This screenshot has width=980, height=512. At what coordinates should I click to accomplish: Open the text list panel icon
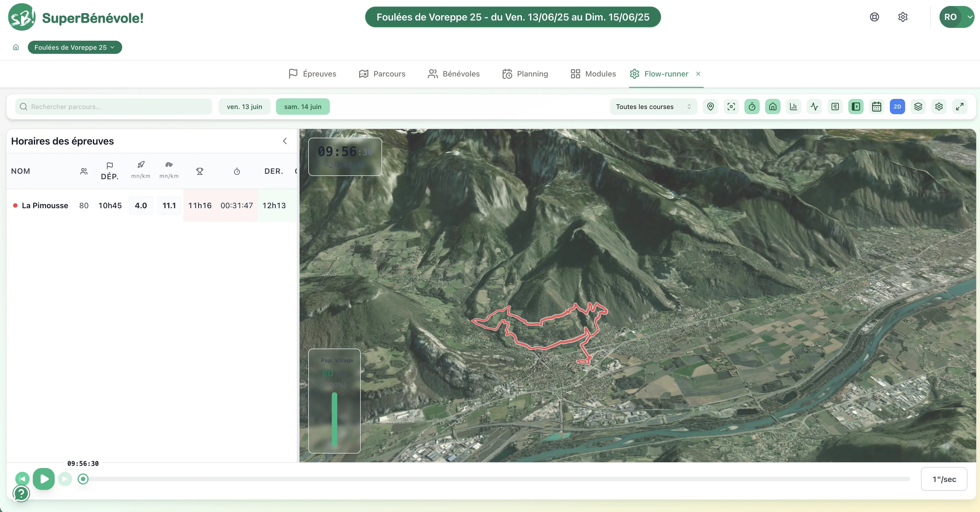pyautogui.click(x=835, y=107)
